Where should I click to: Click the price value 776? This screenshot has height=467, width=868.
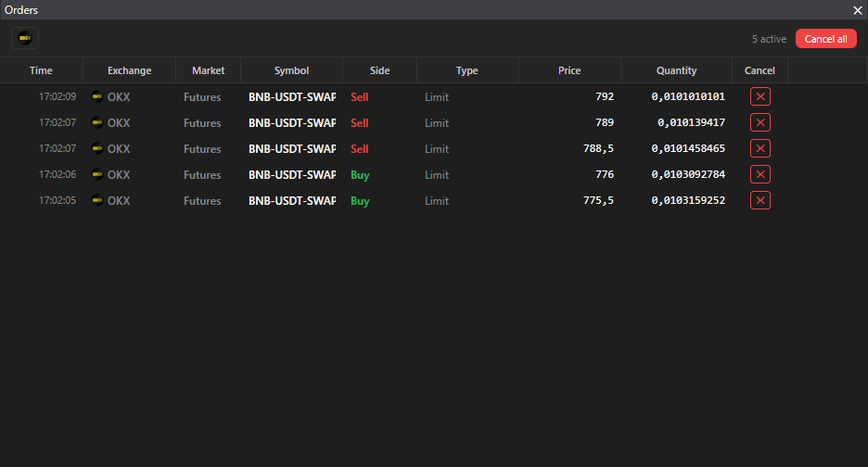tap(605, 174)
